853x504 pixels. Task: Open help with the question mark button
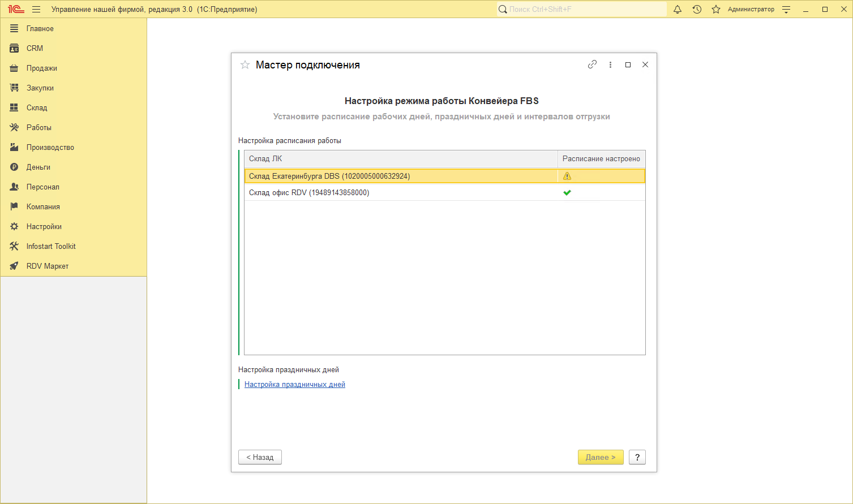(637, 457)
